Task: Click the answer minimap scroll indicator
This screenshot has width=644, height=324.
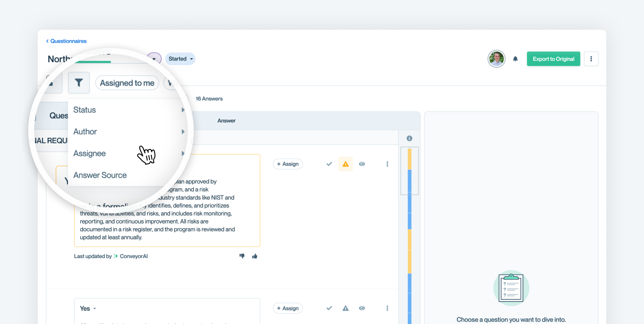Action: (x=410, y=171)
